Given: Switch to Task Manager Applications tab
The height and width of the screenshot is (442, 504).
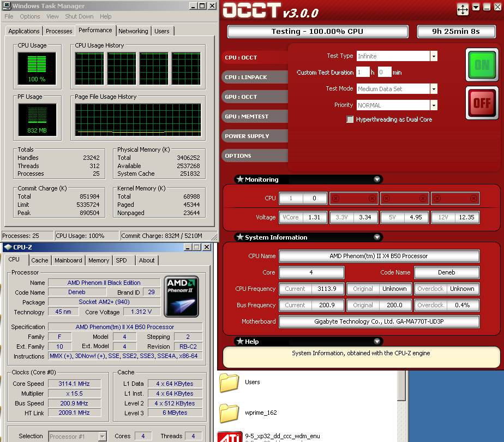Looking at the screenshot, I should coord(24,31).
